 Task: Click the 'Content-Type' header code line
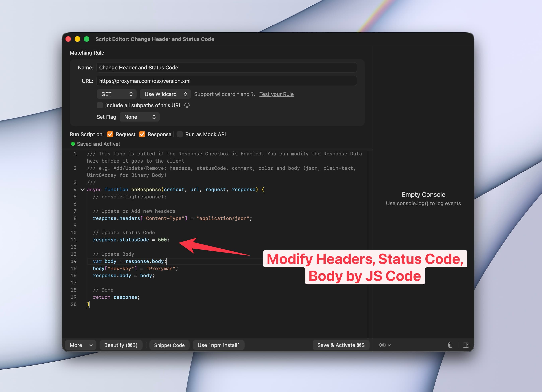click(172, 218)
